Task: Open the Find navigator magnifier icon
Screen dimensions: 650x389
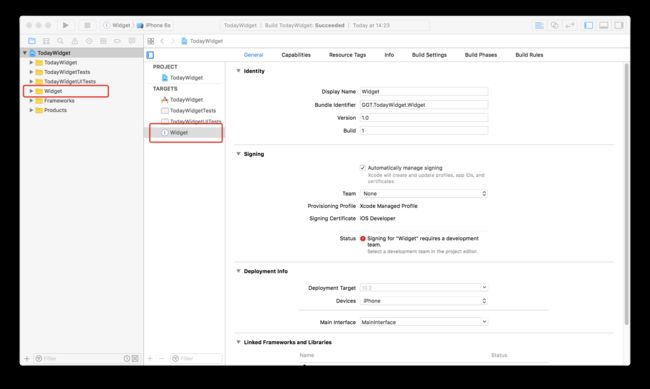Action: coord(61,41)
